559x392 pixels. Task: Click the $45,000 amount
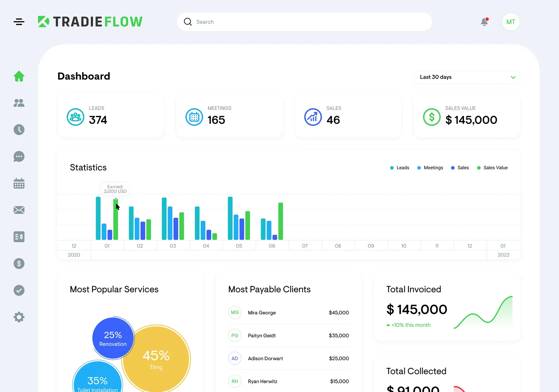[x=339, y=313]
